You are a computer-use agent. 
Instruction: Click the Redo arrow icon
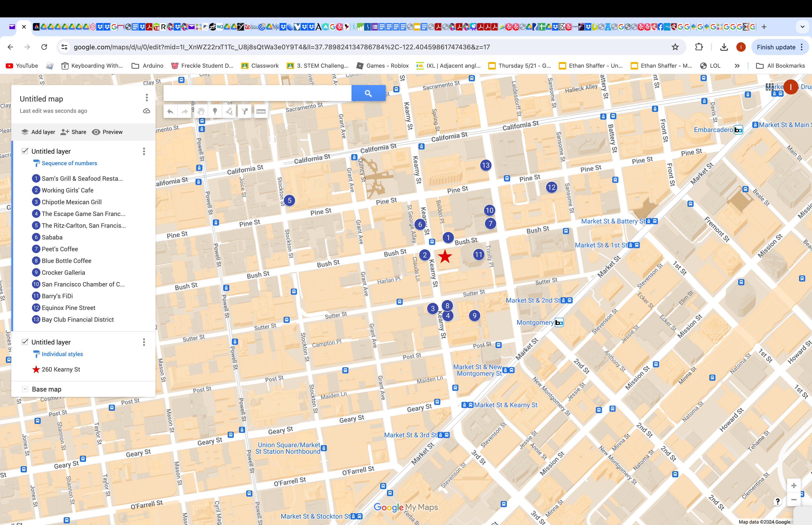(x=184, y=111)
